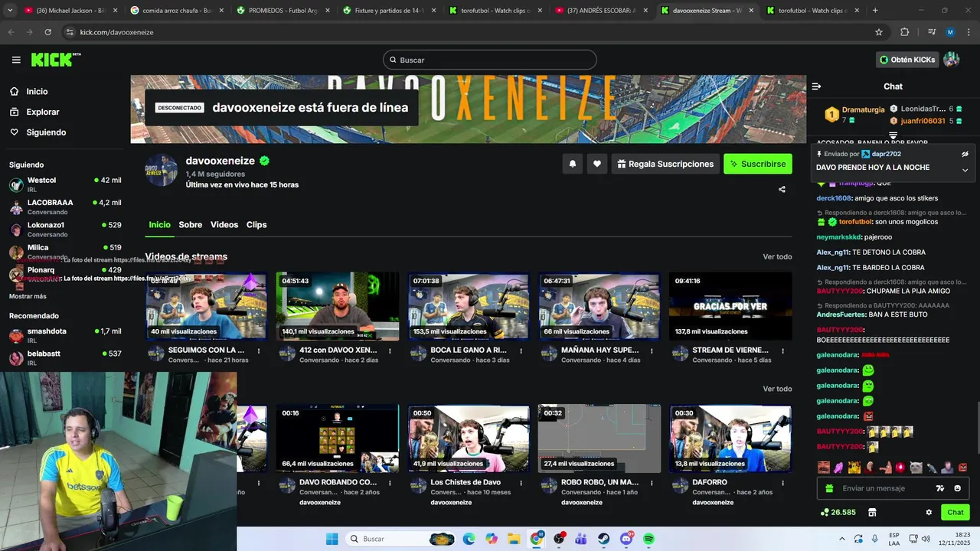
Task: Open Westcol channel in sidebar
Action: 65,184
